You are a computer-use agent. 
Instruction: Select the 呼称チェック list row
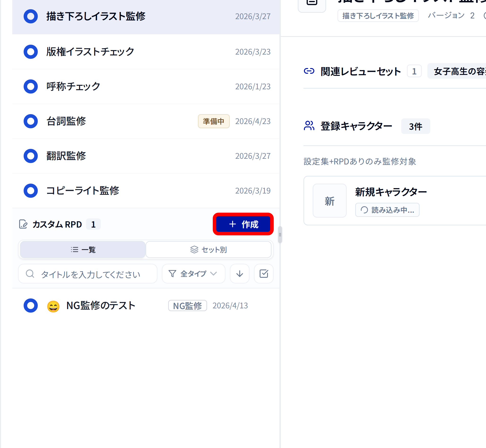point(146,86)
